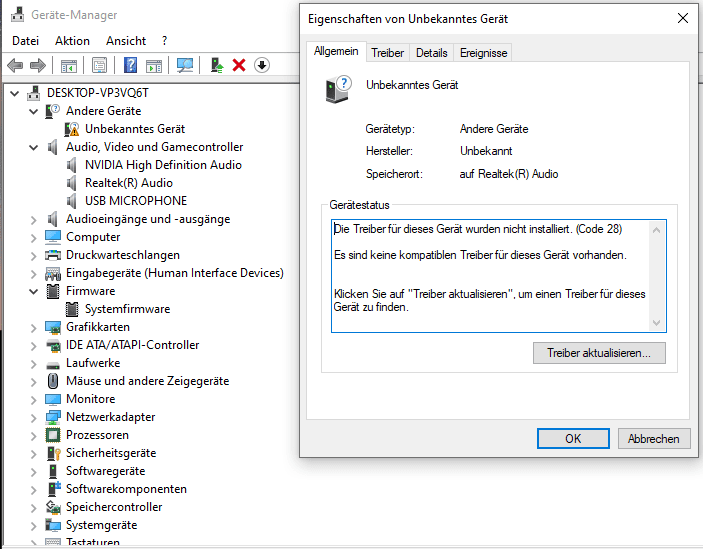Expand the Speichercontroller category
The image size is (703, 549).
(34, 508)
